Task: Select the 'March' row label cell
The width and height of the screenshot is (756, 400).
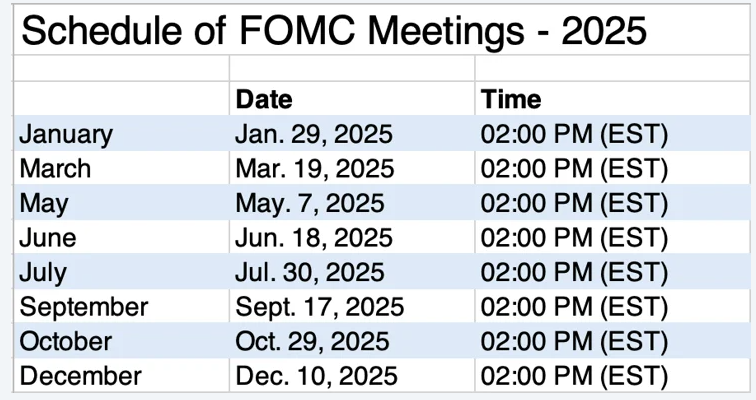Action: coord(122,168)
